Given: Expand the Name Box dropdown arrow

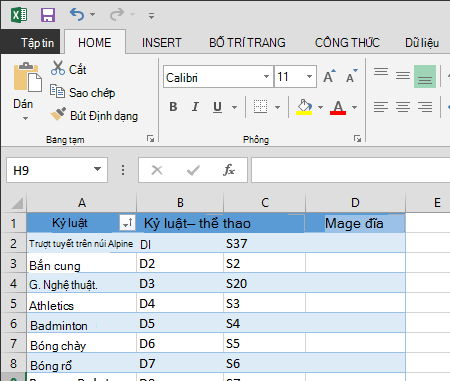Looking at the screenshot, I should point(97,169).
